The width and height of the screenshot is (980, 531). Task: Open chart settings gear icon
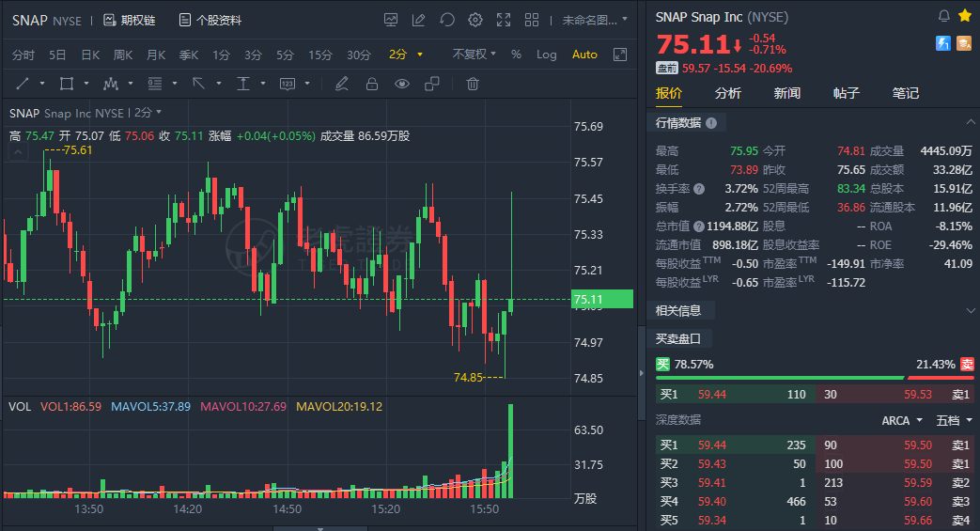point(475,20)
